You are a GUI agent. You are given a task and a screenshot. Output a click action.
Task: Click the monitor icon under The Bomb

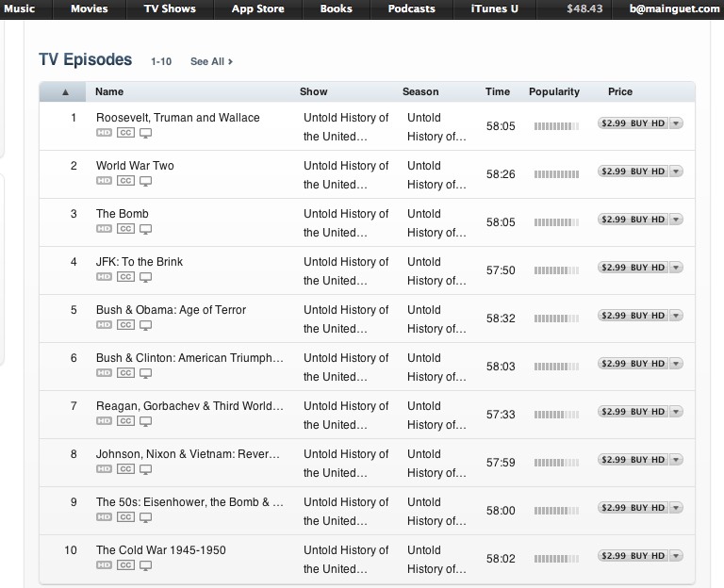pos(145,230)
